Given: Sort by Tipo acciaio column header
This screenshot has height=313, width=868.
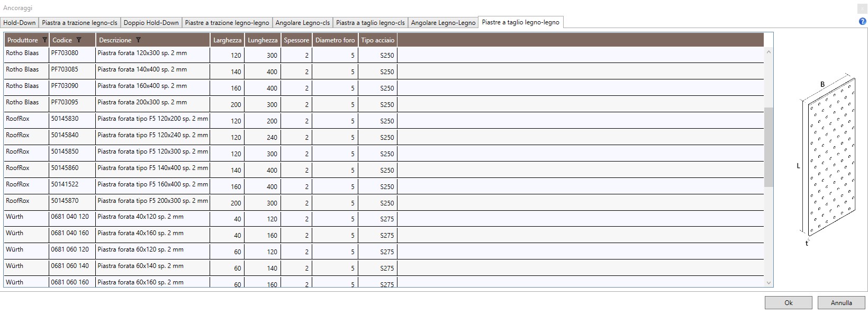Looking at the screenshot, I should (378, 40).
